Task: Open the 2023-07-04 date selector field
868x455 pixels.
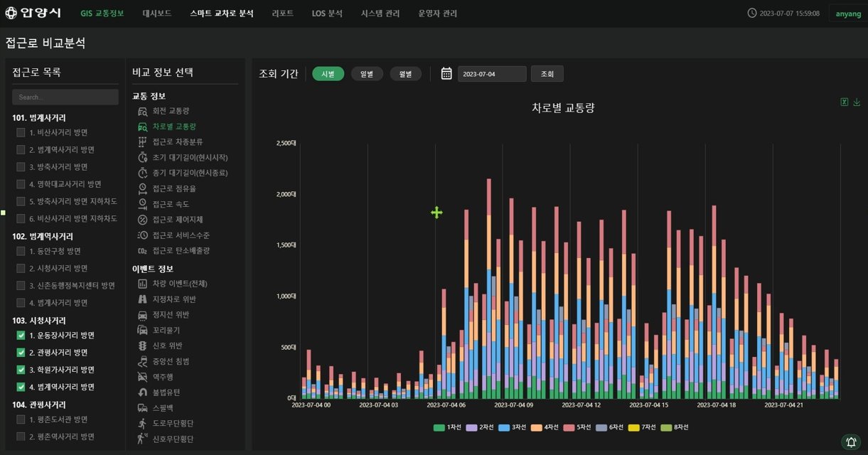Action: (492, 74)
